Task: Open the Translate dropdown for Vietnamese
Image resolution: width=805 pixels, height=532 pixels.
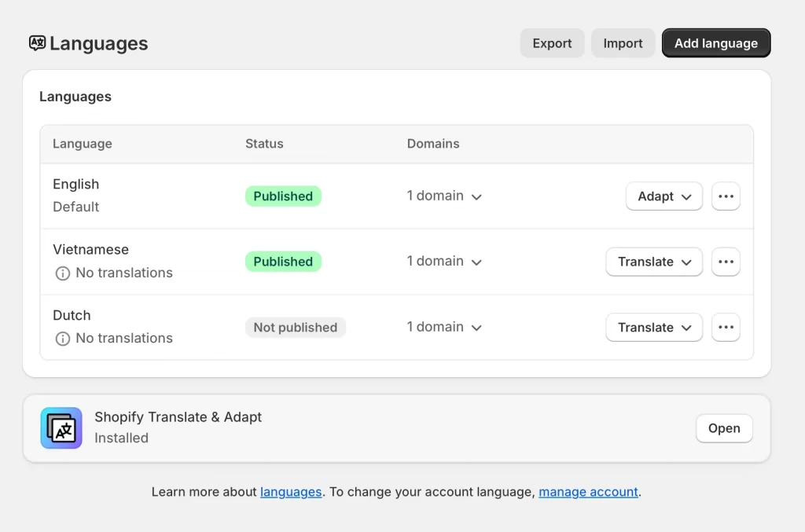Action: point(653,262)
